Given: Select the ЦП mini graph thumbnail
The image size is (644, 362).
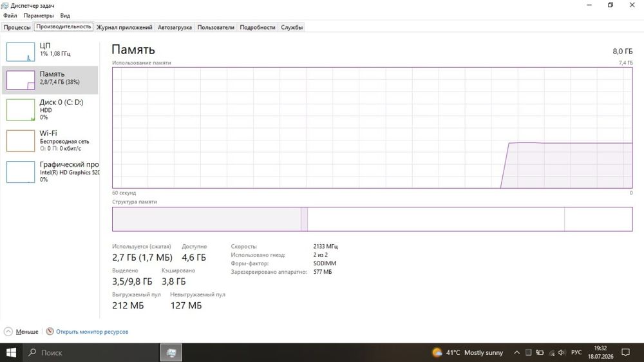Looking at the screenshot, I should pos(21,52).
